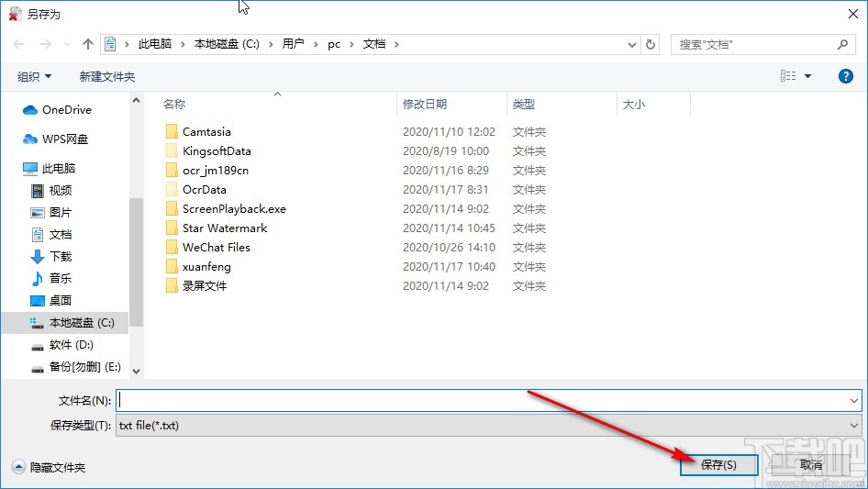Screen dimensions: 868x489
Task: Open the 保存类型 file type dropdown
Action: (488, 426)
